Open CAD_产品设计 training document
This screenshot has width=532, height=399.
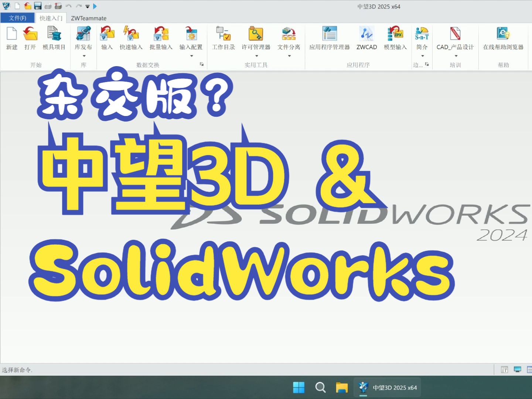point(455,34)
